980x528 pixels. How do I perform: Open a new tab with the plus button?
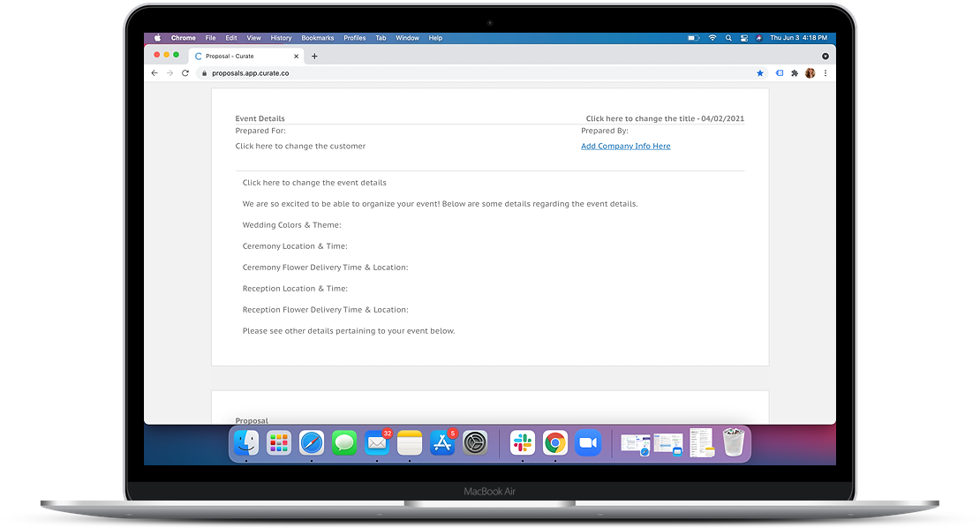click(x=314, y=56)
